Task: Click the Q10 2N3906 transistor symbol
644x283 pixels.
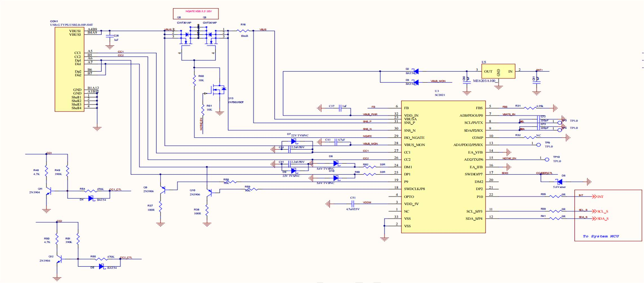Action: 209,193
